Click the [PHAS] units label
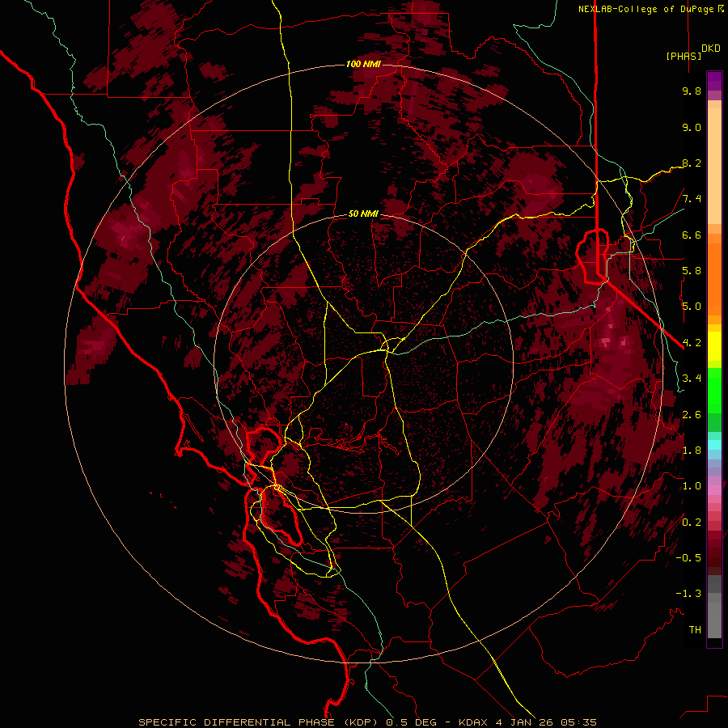 click(x=684, y=56)
